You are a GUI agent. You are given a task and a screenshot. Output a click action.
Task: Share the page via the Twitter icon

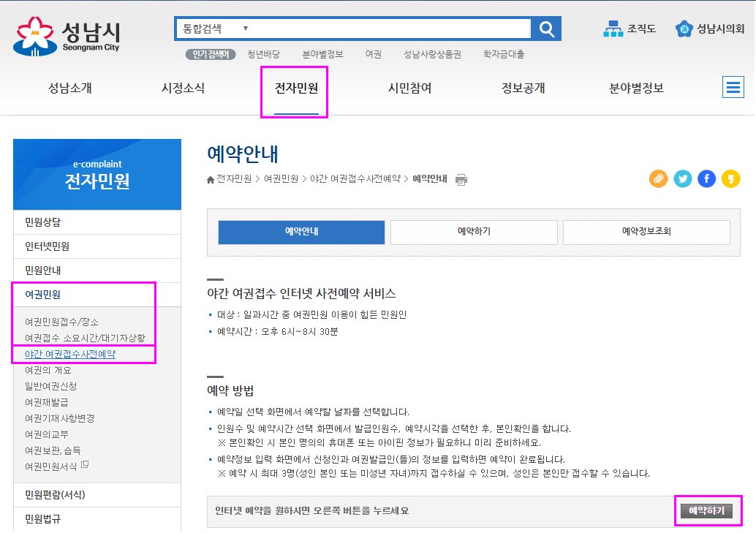[682, 178]
